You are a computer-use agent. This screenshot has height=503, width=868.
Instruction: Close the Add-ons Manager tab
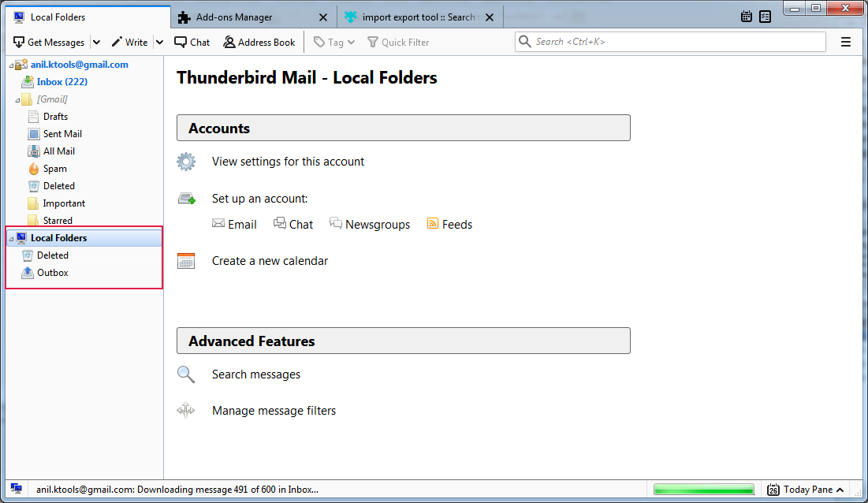323,17
